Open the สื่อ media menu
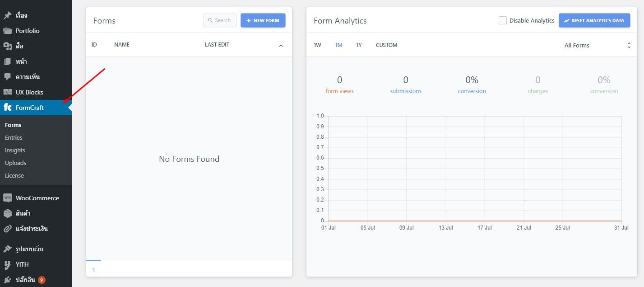The width and height of the screenshot is (644, 287). point(36,46)
